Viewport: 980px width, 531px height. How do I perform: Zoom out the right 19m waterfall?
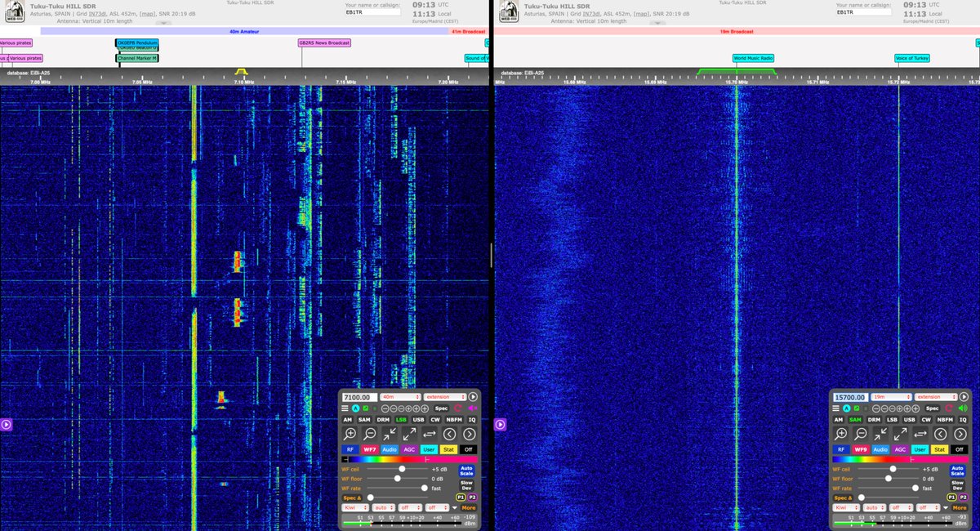[861, 434]
